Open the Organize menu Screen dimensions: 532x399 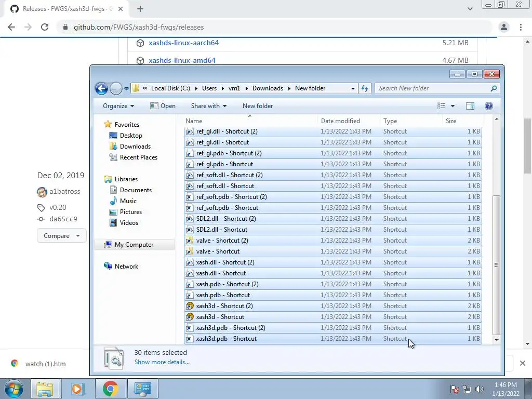coord(118,106)
